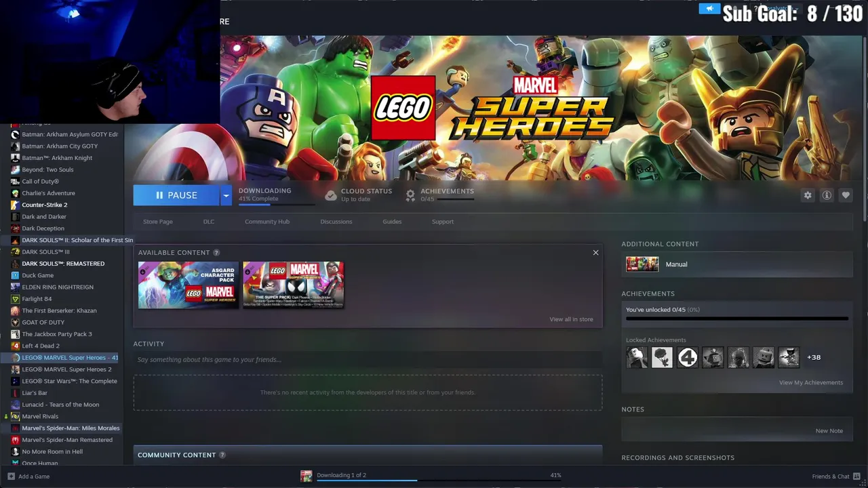Select Marvel's Spider-Man Remastered in the library
Viewport: 868px width, 488px height.
[x=67, y=440]
